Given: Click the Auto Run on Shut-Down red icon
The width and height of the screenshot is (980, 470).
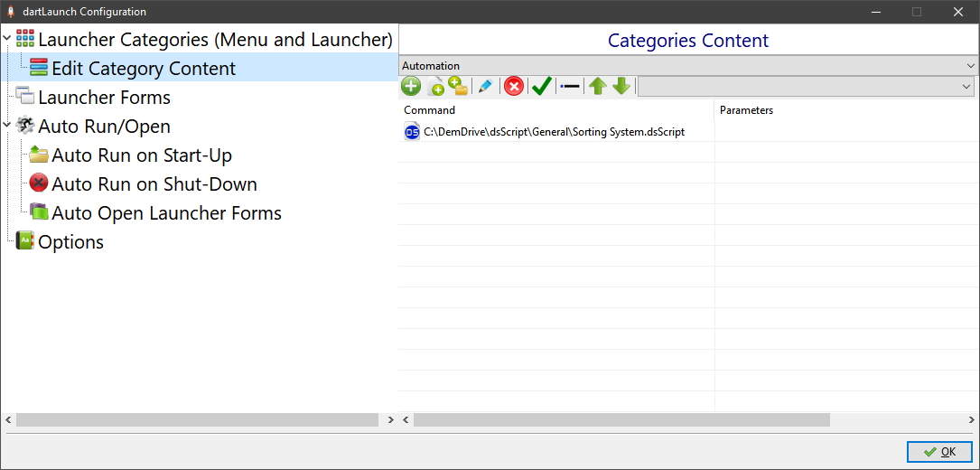Looking at the screenshot, I should pyautogui.click(x=39, y=183).
